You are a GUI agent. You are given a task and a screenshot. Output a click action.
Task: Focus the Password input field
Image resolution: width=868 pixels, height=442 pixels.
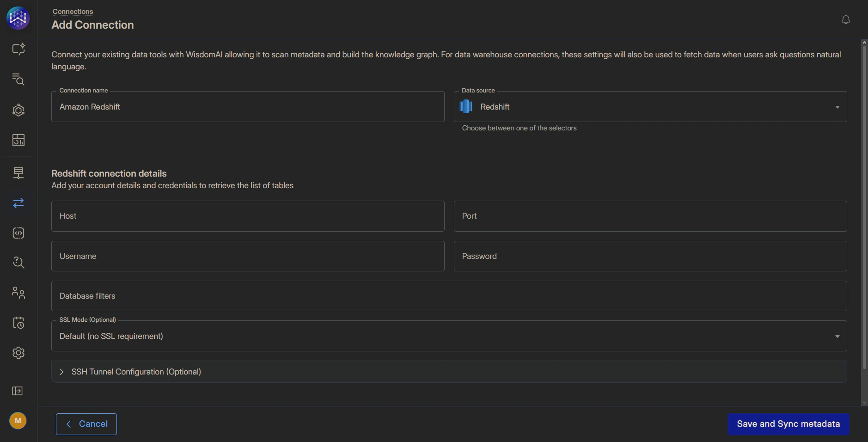(650, 256)
